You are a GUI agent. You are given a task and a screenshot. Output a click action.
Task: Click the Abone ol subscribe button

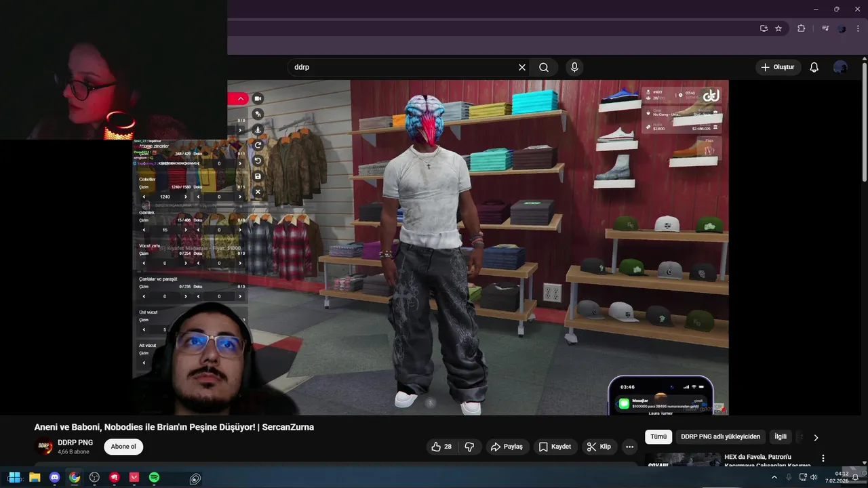coord(123,447)
